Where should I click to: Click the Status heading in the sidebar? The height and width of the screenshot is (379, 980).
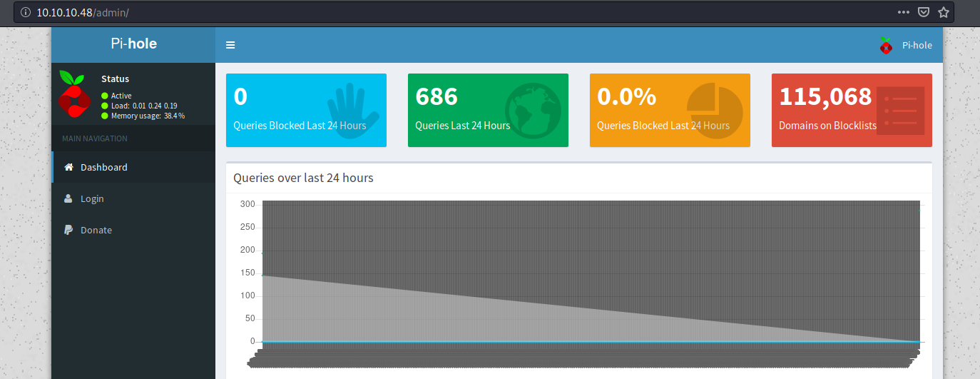point(115,79)
